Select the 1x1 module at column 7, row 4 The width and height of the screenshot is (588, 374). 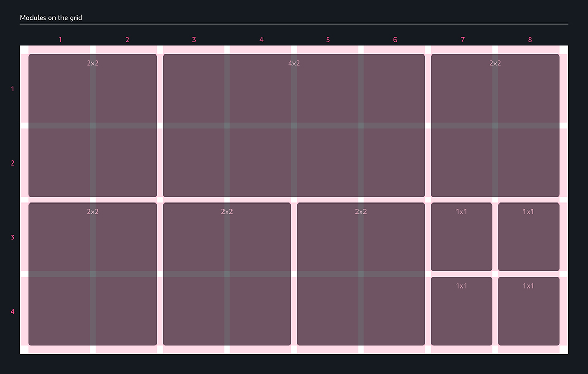point(461,311)
